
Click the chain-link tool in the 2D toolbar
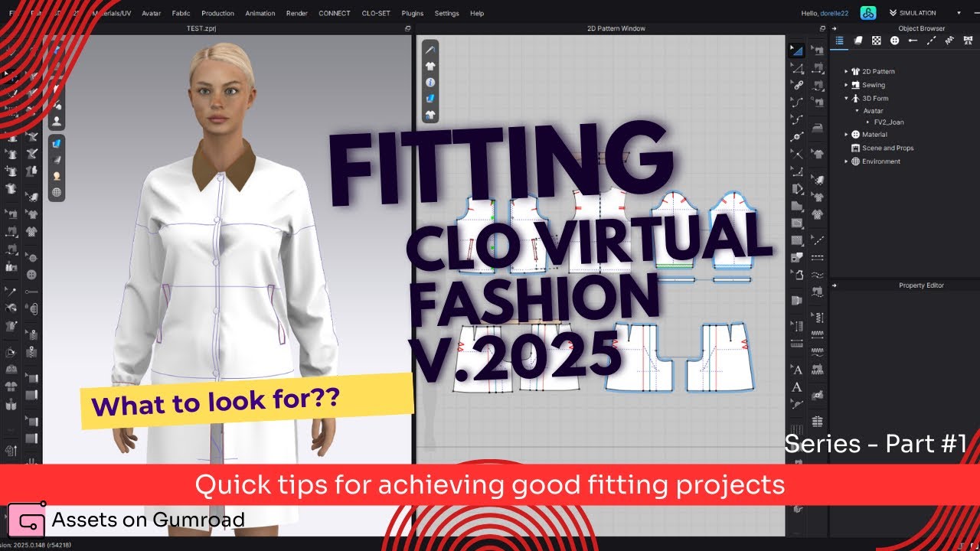pyautogui.click(x=797, y=85)
